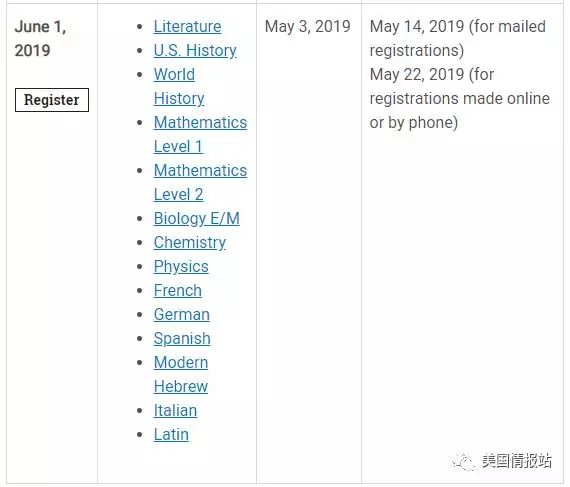
Task: Click the May 14, 2019 mailed registrations text
Action: click(458, 39)
